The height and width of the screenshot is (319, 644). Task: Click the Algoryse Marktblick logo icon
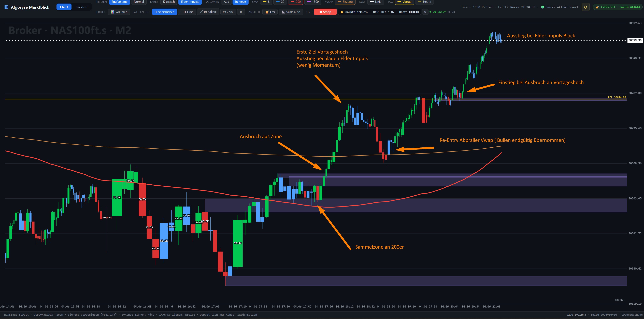point(6,7)
